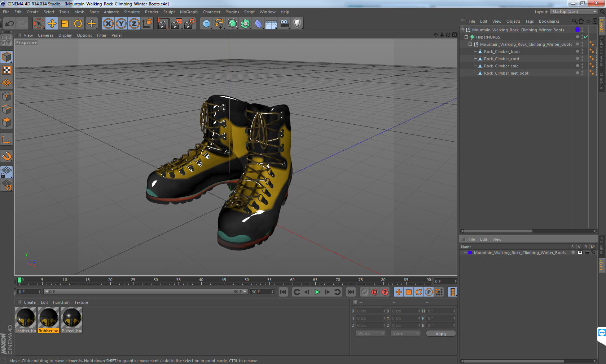The image size is (606, 364).
Task: Enable Polygons mode in left sidebar
Action: (6, 123)
